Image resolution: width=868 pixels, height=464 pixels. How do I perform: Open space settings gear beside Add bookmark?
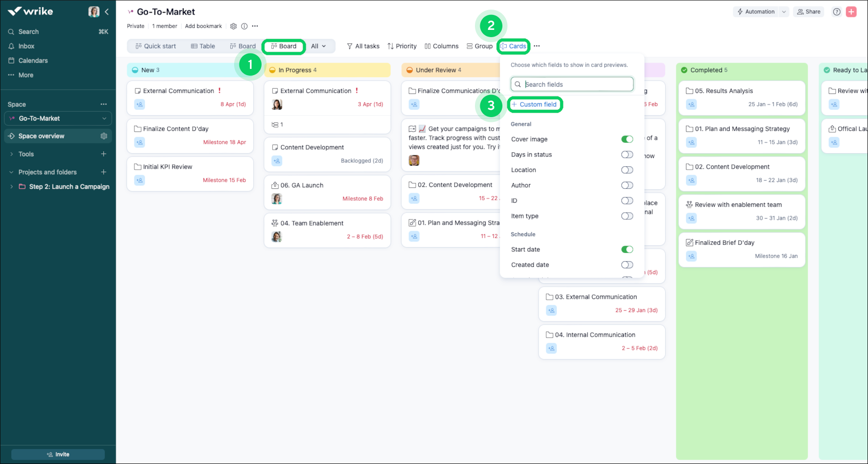[234, 26]
